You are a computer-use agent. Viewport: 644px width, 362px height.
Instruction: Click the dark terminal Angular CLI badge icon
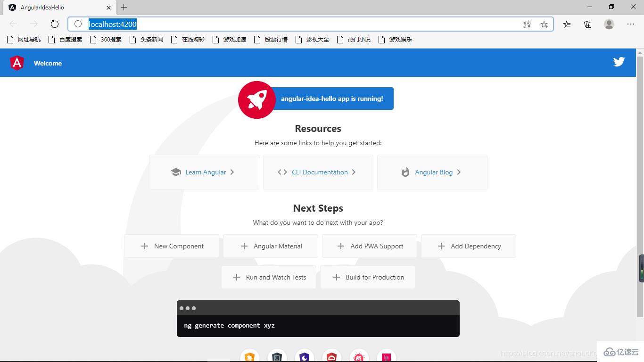coord(277,356)
